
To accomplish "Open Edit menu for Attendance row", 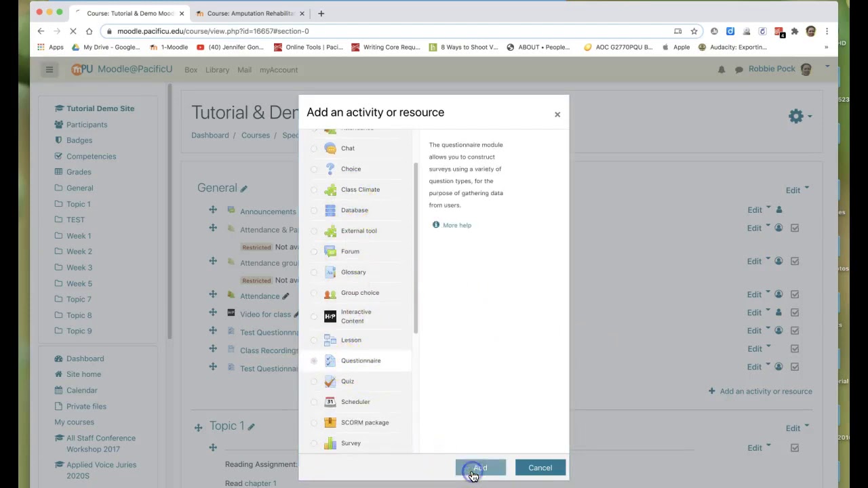I will 759,294.
